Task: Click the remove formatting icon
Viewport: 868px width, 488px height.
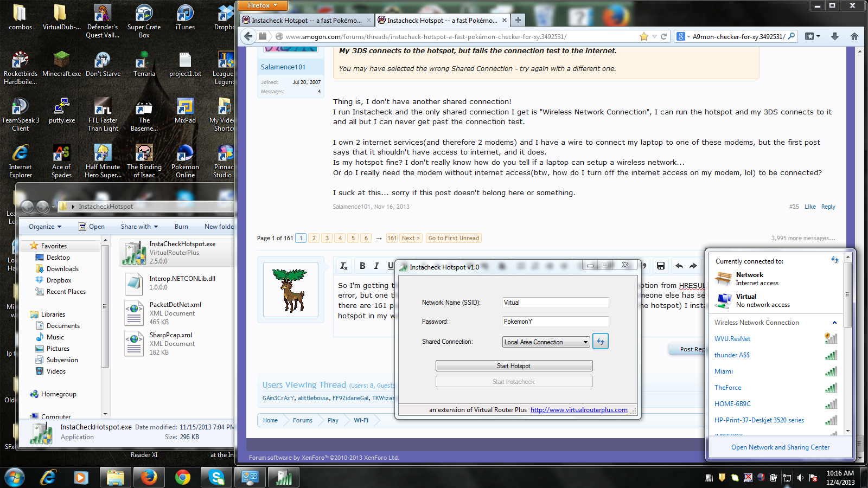Action: [344, 266]
